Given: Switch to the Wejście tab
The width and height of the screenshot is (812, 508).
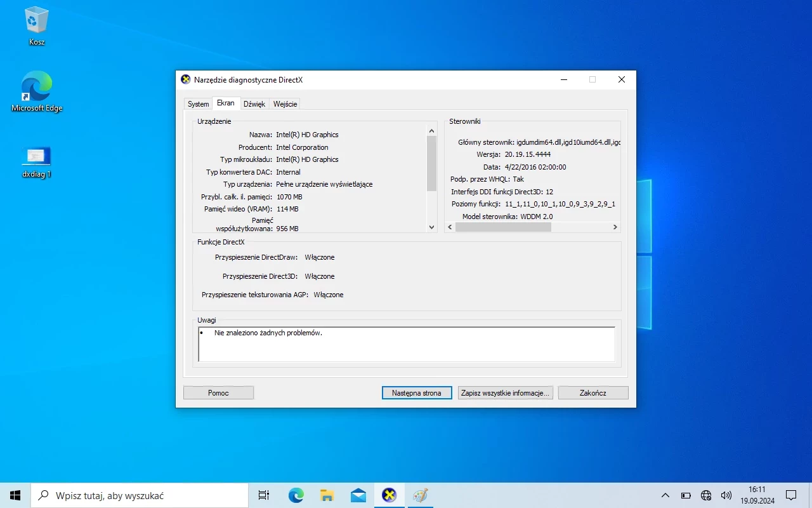Looking at the screenshot, I should tap(285, 104).
